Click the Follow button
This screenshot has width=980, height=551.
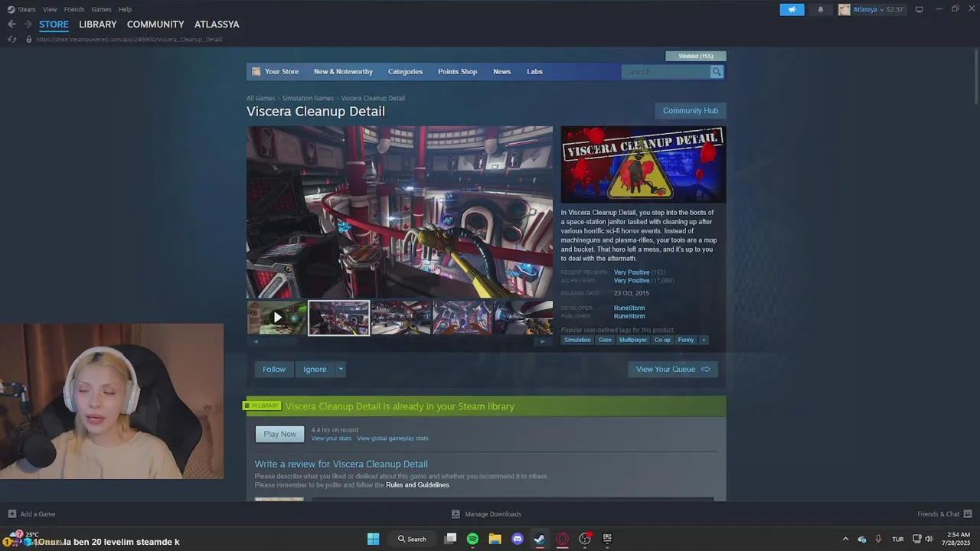(274, 369)
